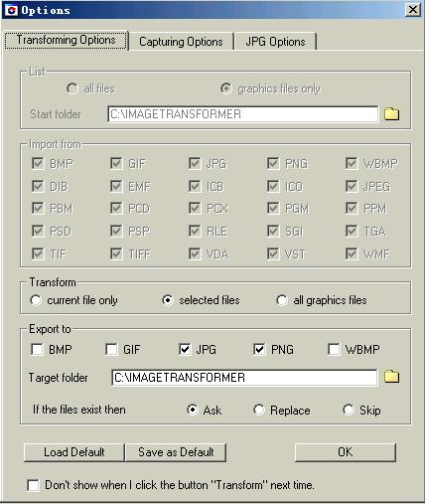The width and height of the screenshot is (425, 504).
Task: Open the JPG Options tab
Action: point(275,42)
